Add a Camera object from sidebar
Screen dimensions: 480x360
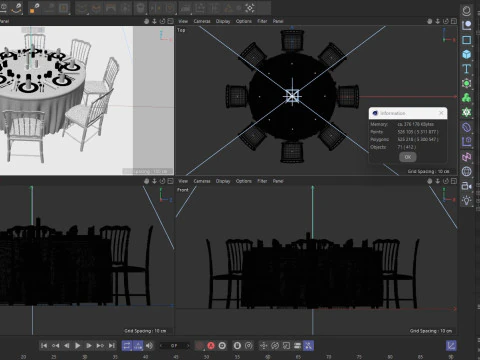point(467,186)
